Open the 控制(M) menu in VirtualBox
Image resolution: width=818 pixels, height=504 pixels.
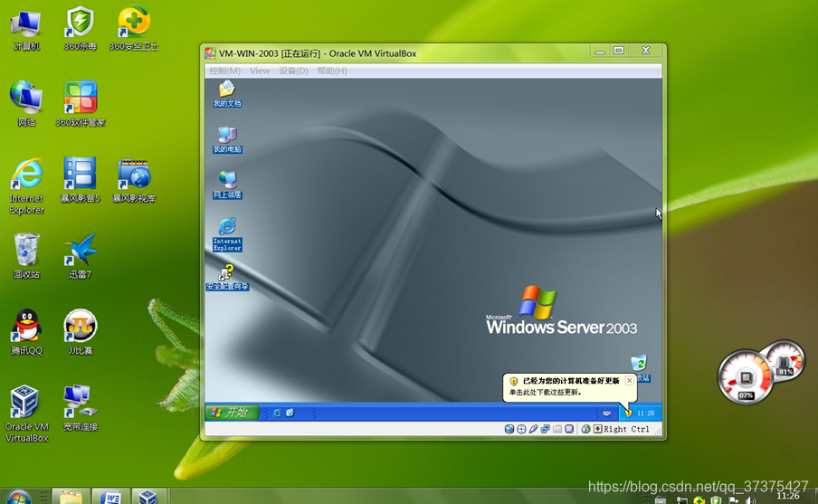(x=224, y=71)
